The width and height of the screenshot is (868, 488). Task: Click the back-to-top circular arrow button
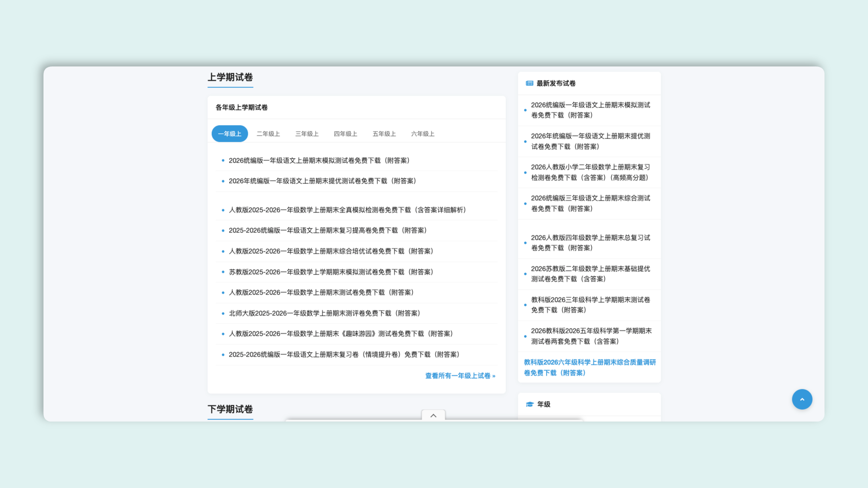pos(802,399)
